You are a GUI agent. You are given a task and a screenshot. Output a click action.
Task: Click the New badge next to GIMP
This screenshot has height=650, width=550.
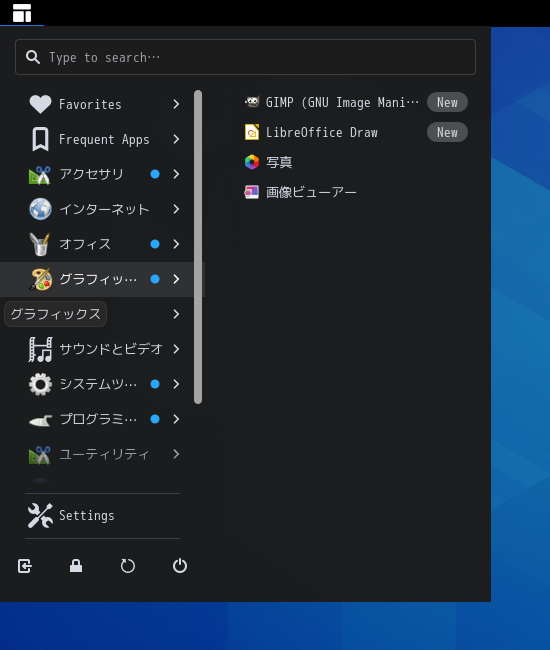tap(447, 102)
